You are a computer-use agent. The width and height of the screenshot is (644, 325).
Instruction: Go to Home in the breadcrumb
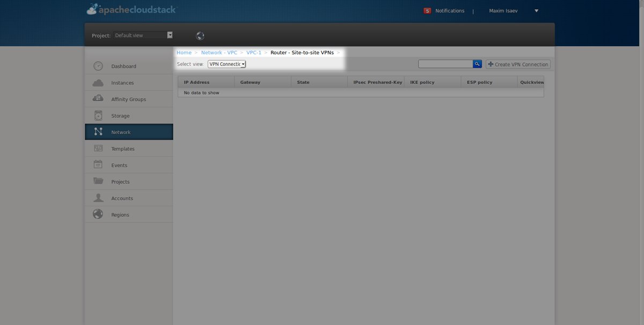184,53
